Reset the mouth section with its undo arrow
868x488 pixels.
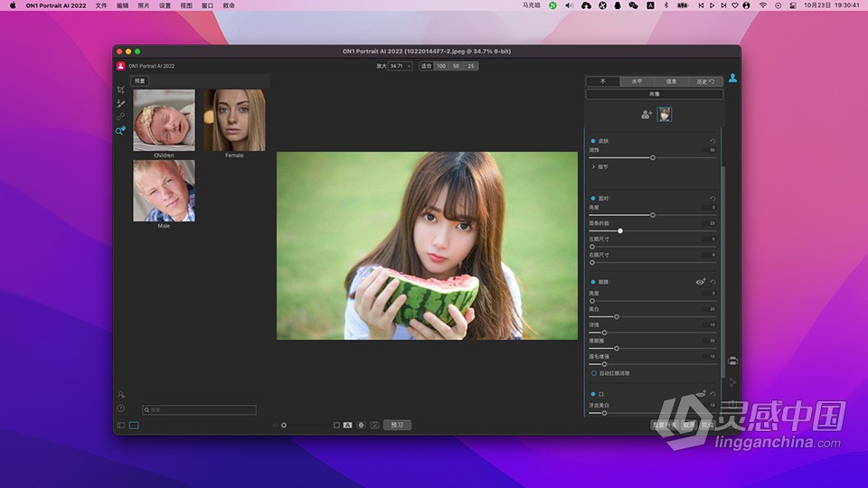712,394
